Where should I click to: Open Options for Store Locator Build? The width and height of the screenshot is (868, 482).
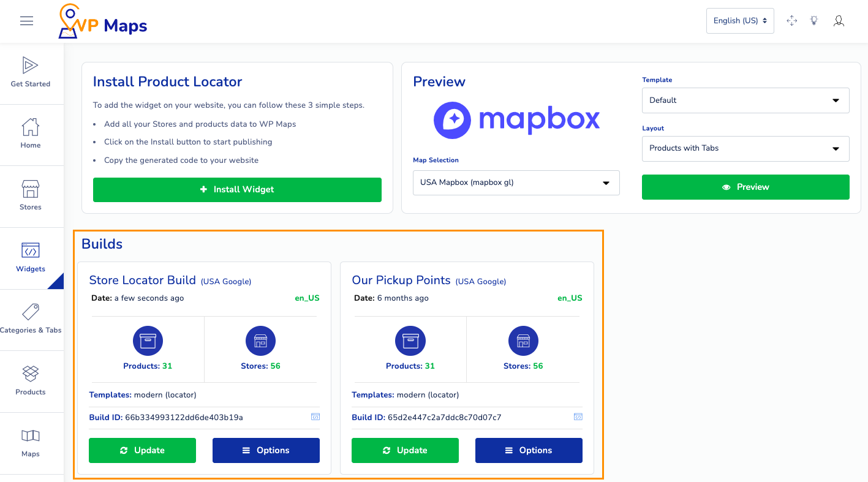(x=266, y=450)
